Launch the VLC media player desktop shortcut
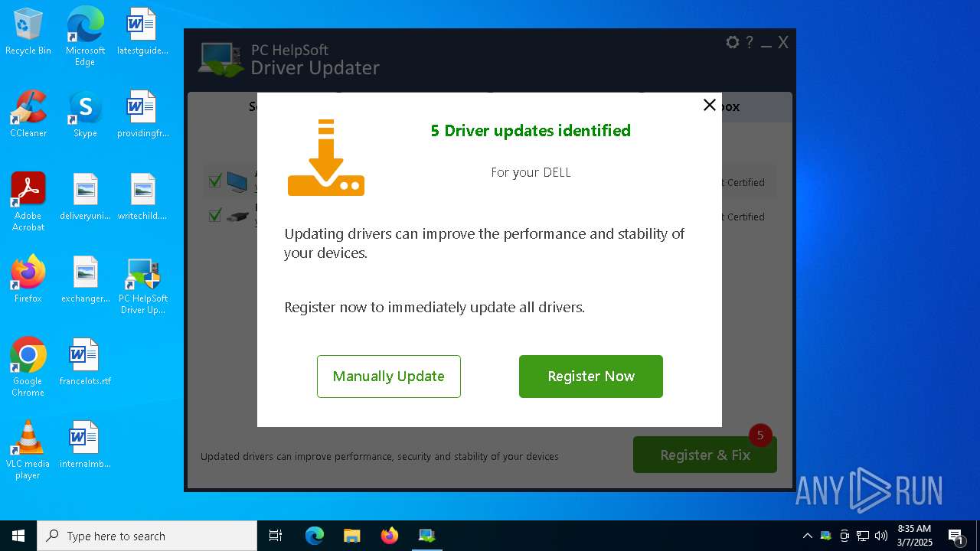This screenshot has width=980, height=551. pyautogui.click(x=28, y=450)
